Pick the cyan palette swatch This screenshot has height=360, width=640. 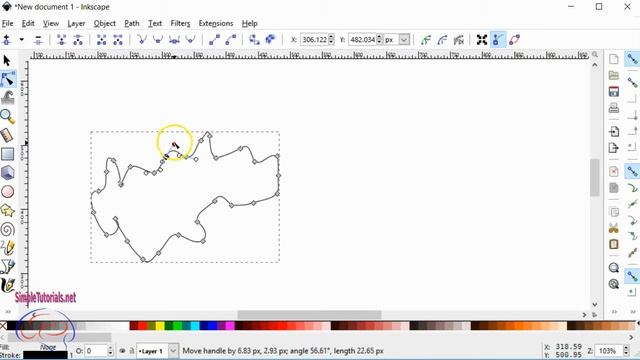(x=195, y=326)
